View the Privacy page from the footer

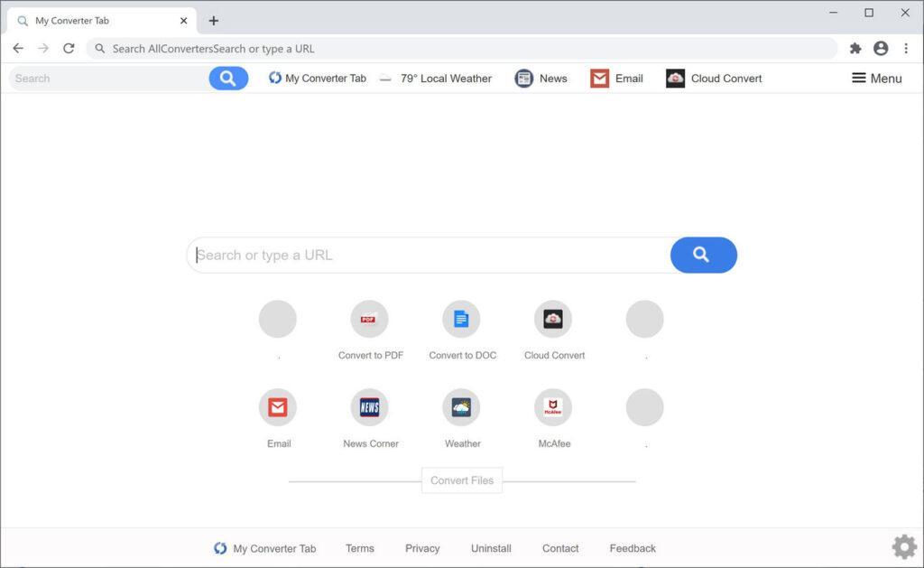pos(422,548)
